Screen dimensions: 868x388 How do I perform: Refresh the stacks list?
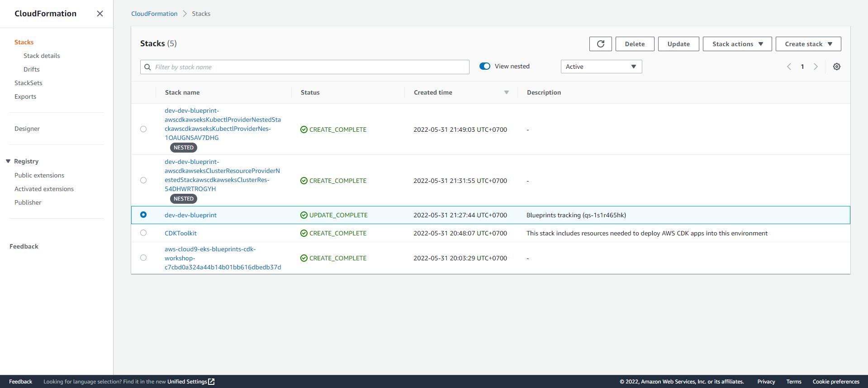[x=600, y=44]
